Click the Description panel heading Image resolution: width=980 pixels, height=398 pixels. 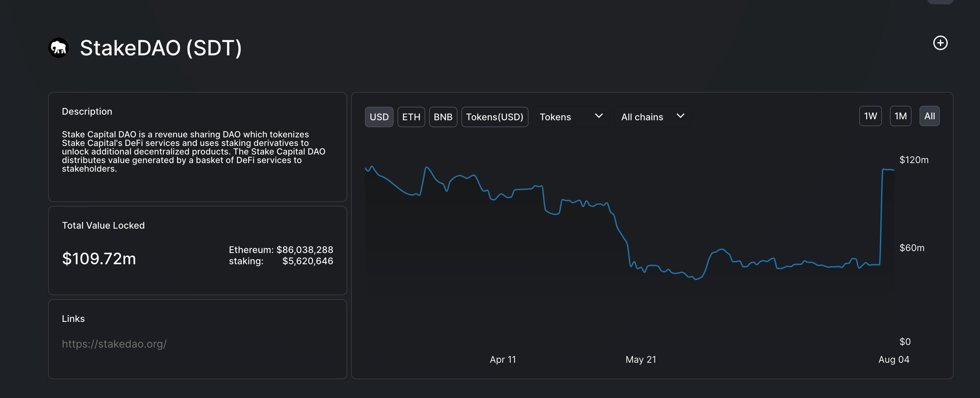tap(87, 111)
